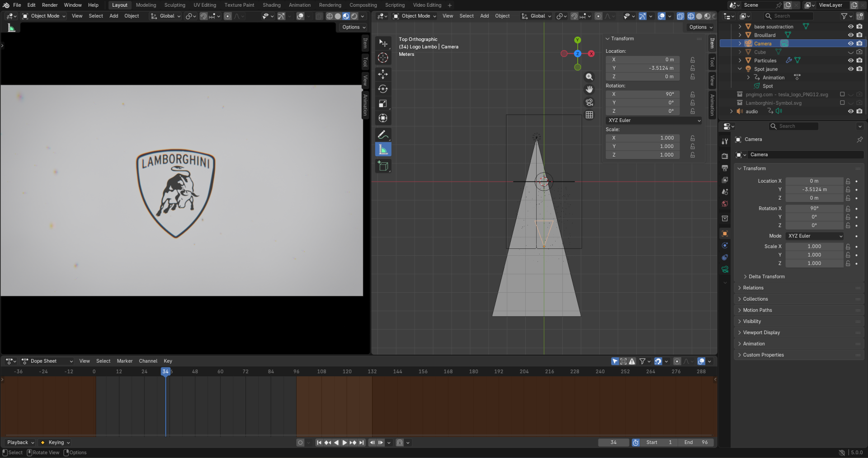Open the Dope Sheet mode dropdown
Image resolution: width=868 pixels, height=458 pixels.
[x=47, y=361]
